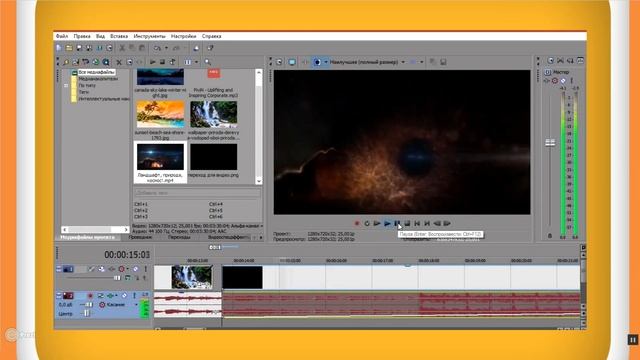Switch to the Переходы tab
The height and width of the screenshot is (360, 640).
[179, 237]
